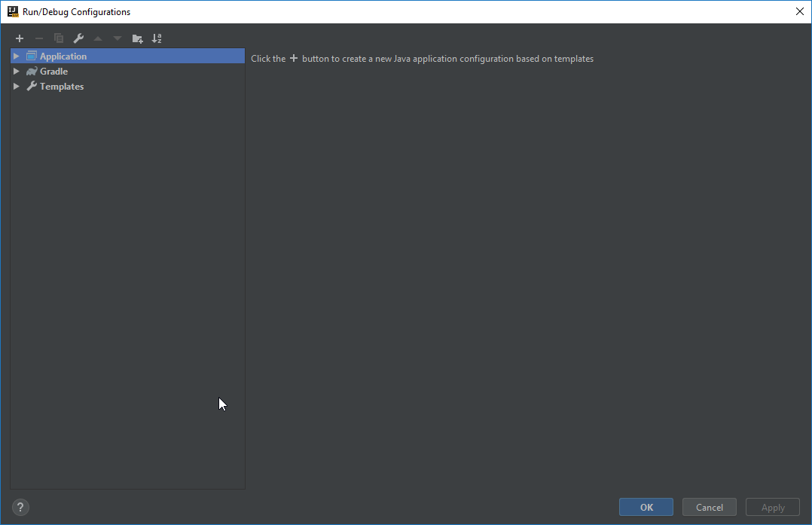This screenshot has height=525, width=812.
Task: Click the Apply button
Action: 772,507
